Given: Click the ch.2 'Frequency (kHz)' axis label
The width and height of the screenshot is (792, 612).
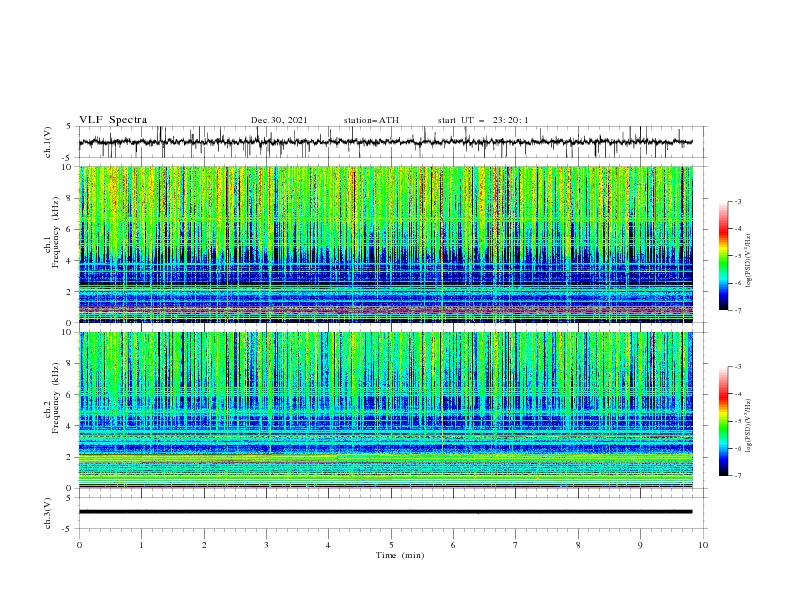Looking at the screenshot, I should point(56,398).
